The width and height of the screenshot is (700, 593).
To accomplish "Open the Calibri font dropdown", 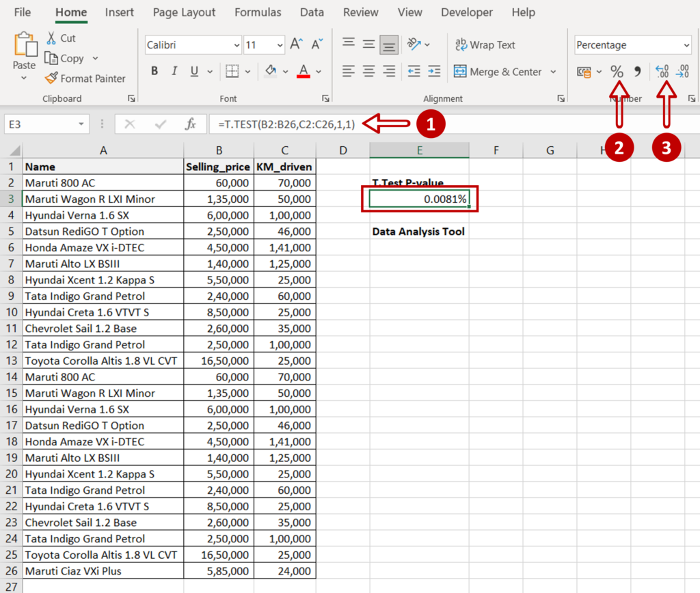I will click(x=235, y=44).
